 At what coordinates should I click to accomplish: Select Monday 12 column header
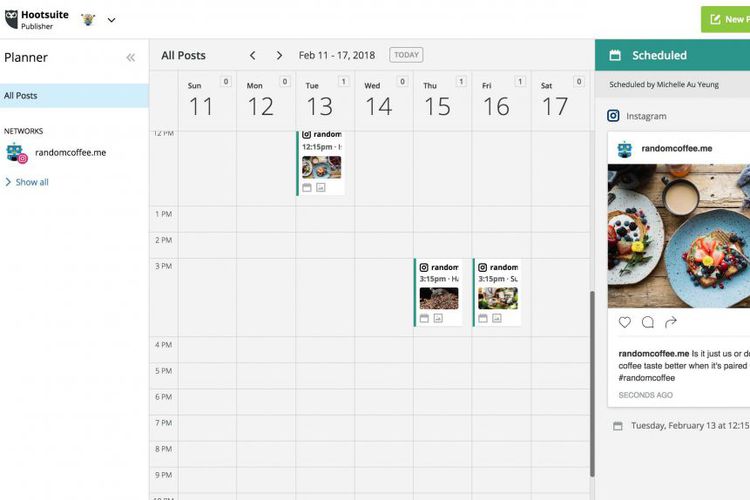266,101
